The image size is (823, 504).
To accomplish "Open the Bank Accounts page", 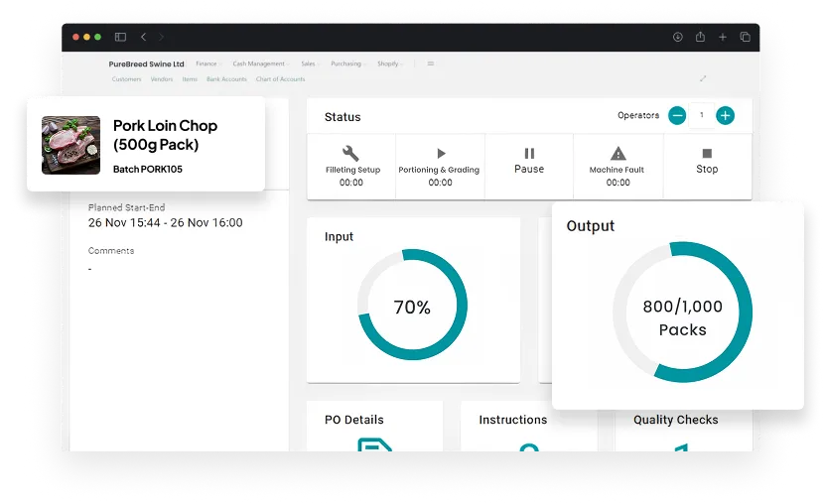I will click(226, 79).
